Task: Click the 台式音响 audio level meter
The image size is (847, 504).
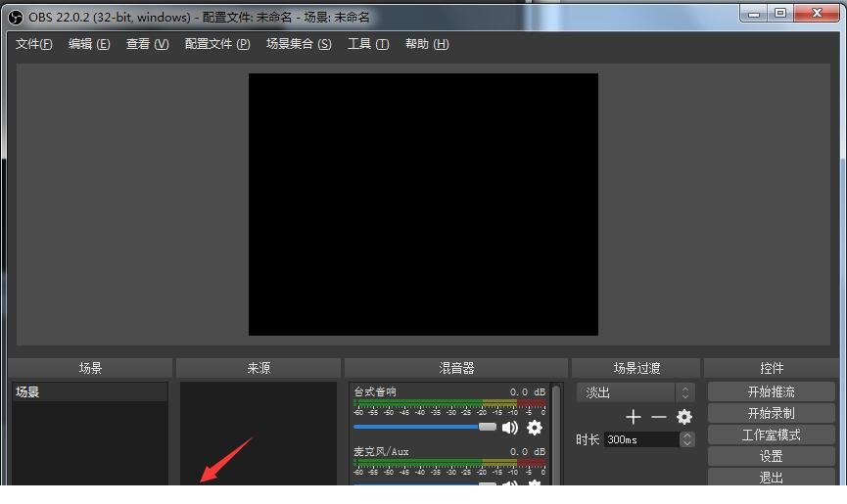Action: pos(450,403)
